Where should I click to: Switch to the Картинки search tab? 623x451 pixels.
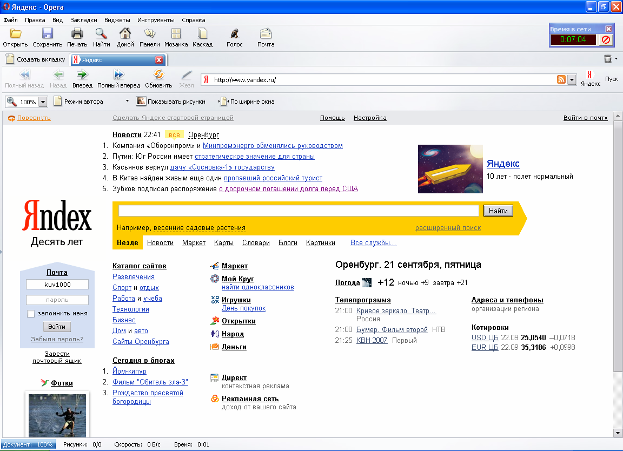320,242
